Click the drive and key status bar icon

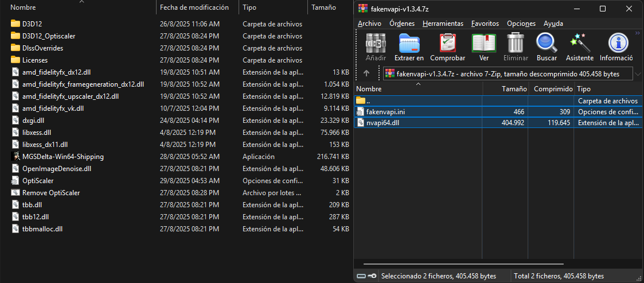(367, 276)
